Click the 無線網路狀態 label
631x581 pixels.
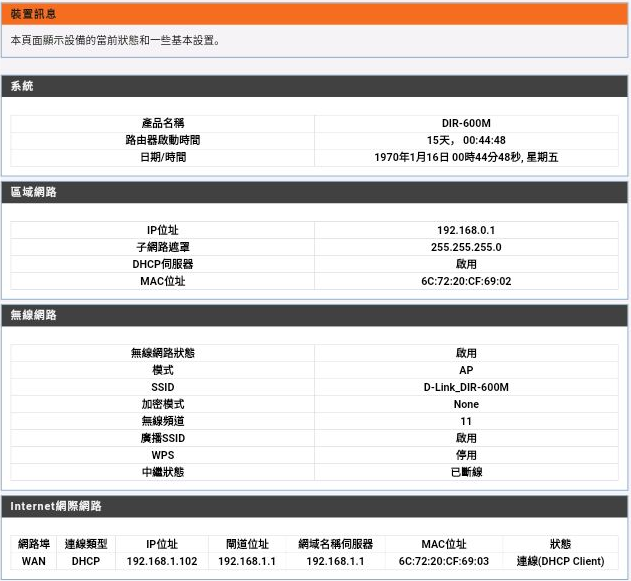163,353
